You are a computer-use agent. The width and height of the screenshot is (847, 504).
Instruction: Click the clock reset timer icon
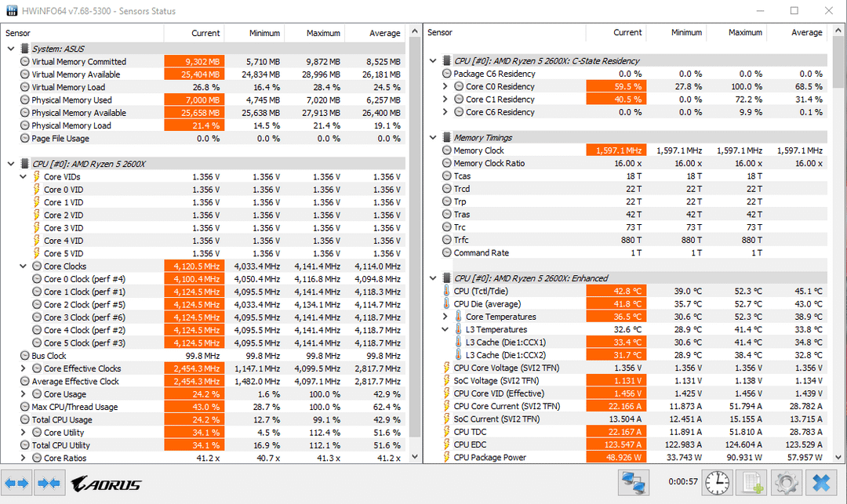pos(718,482)
